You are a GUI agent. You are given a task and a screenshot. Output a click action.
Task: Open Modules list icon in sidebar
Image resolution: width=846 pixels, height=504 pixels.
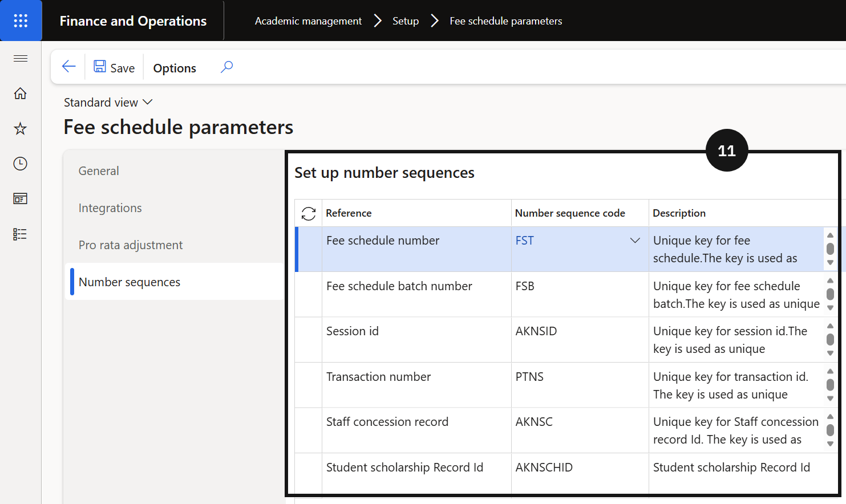click(x=21, y=234)
